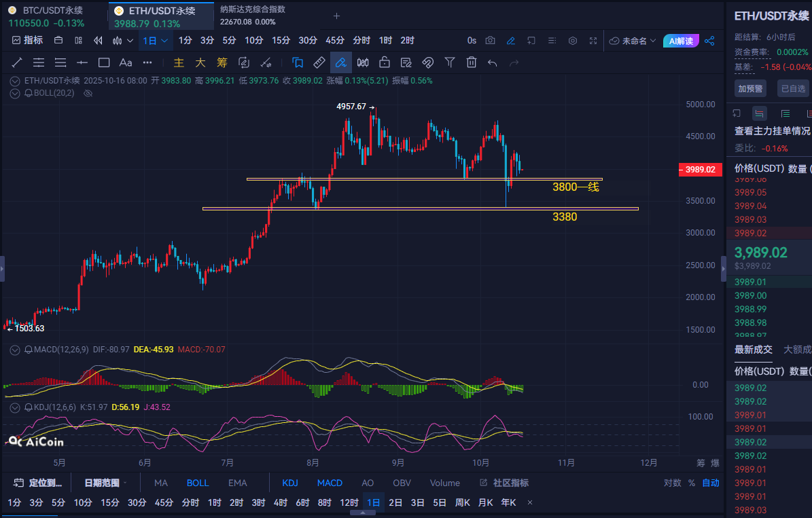Image resolution: width=812 pixels, height=518 pixels.
Task: Toggle the 对数 logarithmic scale option
Action: [x=672, y=483]
